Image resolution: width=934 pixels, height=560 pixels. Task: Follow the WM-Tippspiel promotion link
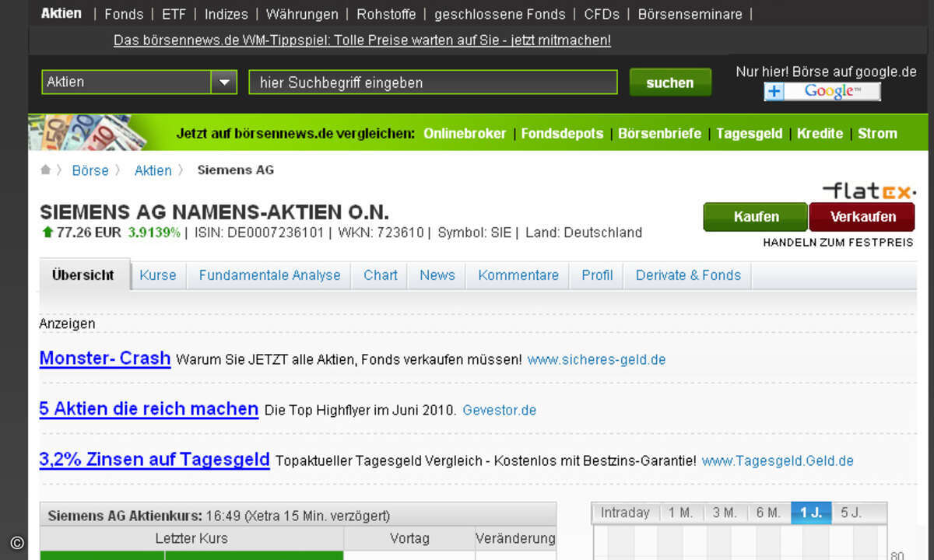[x=362, y=40]
